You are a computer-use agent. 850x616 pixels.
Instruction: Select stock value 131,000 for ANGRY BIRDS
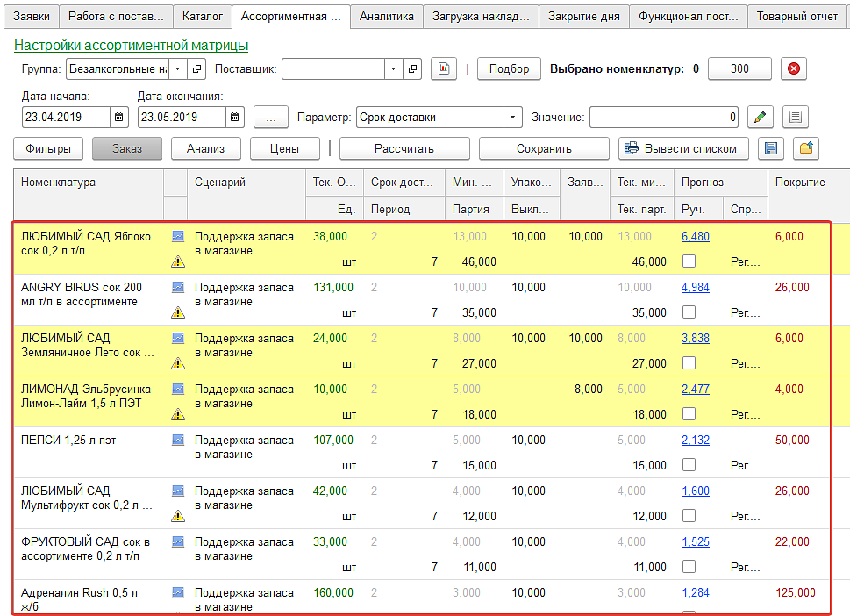pyautogui.click(x=333, y=288)
